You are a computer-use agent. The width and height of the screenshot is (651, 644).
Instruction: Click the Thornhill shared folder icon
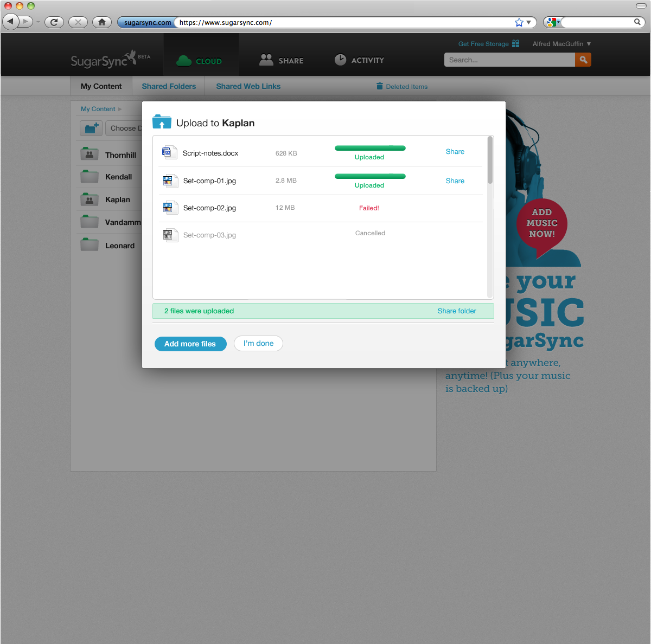pos(90,154)
